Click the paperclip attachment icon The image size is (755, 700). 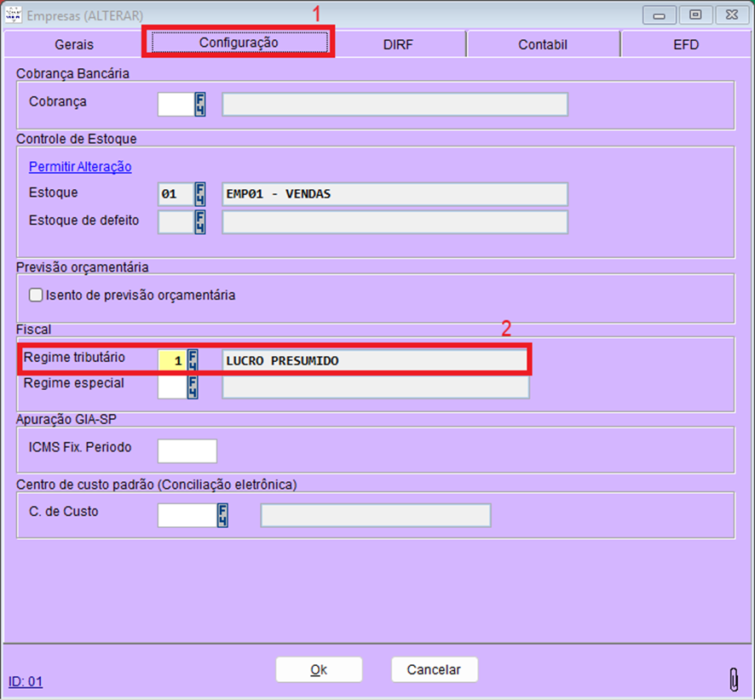(x=734, y=680)
